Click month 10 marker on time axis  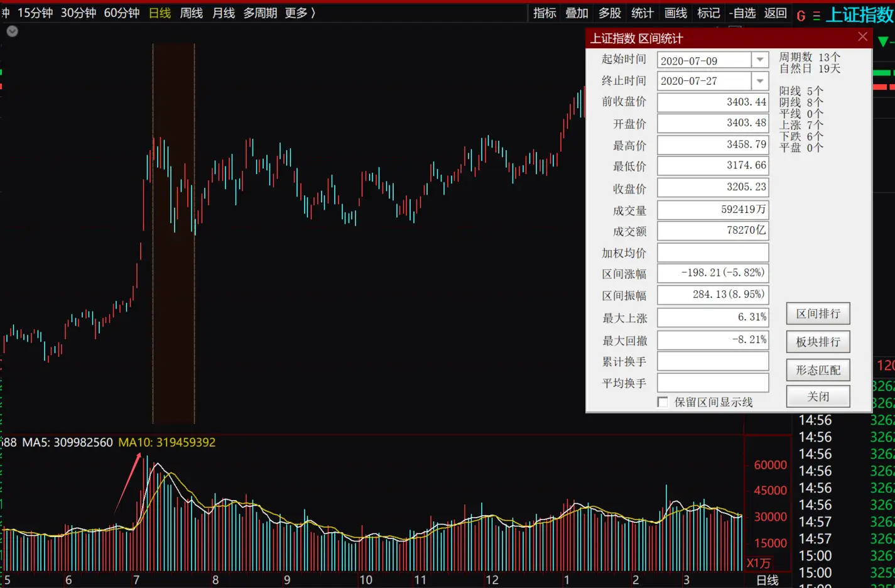[366, 580]
